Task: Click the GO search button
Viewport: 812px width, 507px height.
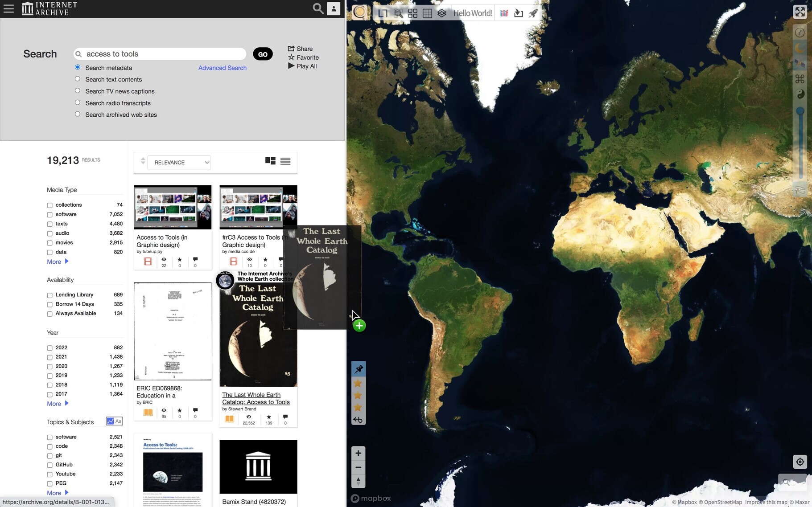Action: point(263,54)
